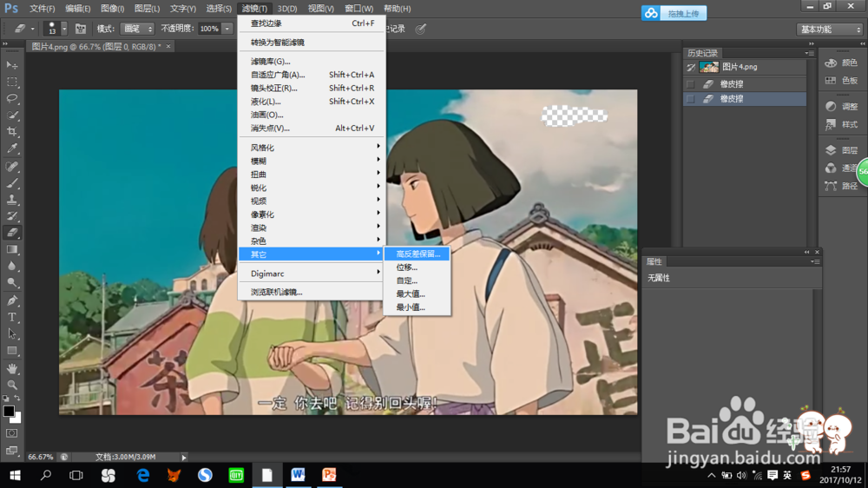Image resolution: width=868 pixels, height=488 pixels.
Task: Choose 最小值 from the submenu
Action: [418, 307]
